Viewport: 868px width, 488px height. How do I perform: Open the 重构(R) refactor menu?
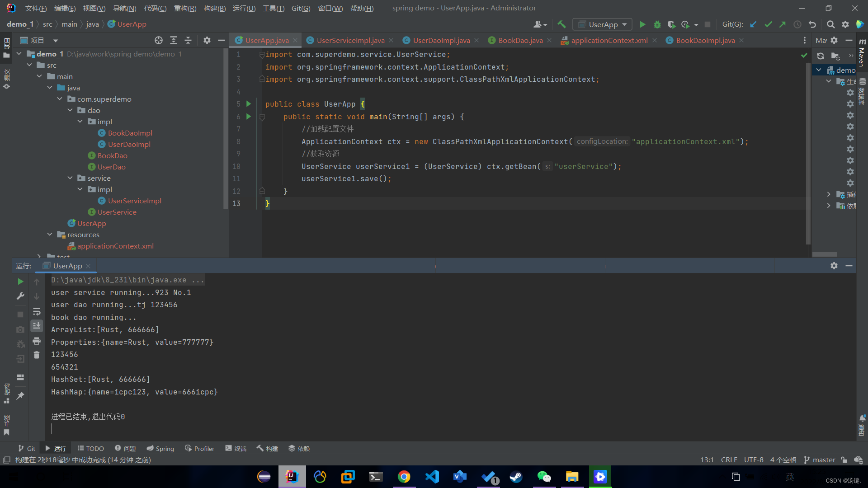(185, 8)
